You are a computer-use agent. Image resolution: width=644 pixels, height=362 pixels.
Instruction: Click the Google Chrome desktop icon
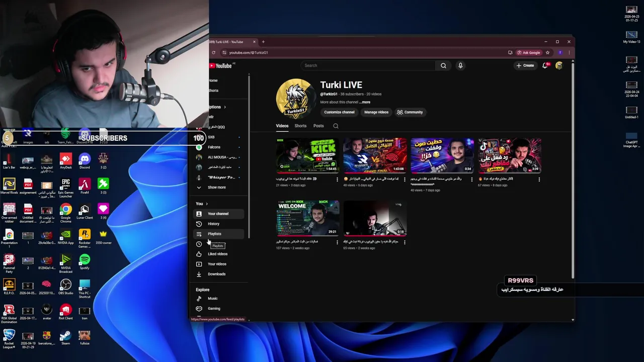click(x=65, y=213)
